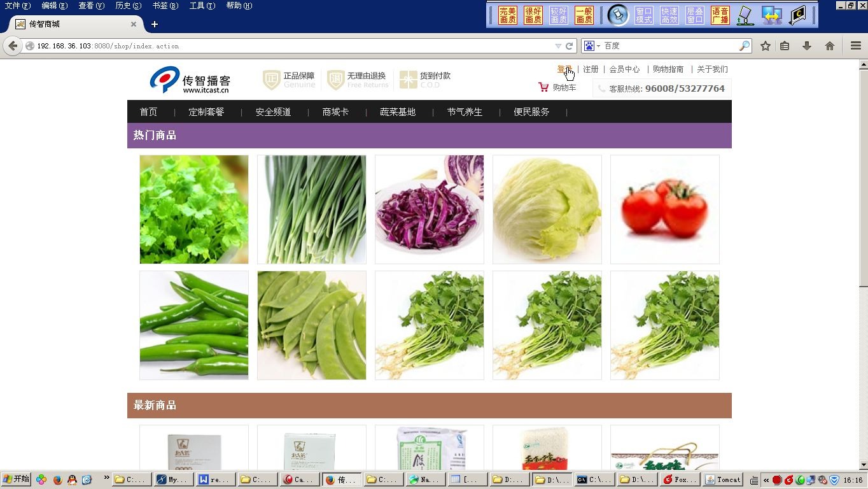The width and height of the screenshot is (868, 489).
Task: Open QQ penguin quick launch icon
Action: click(x=72, y=479)
